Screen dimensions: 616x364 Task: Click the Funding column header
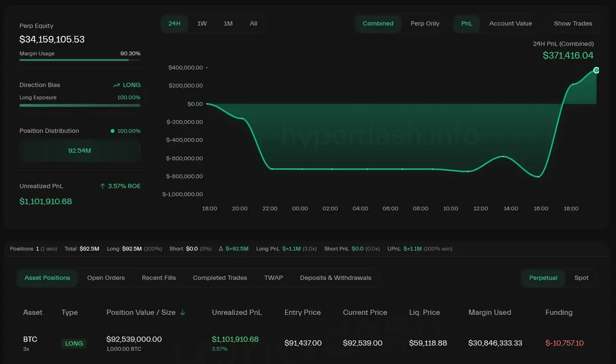pyautogui.click(x=559, y=312)
